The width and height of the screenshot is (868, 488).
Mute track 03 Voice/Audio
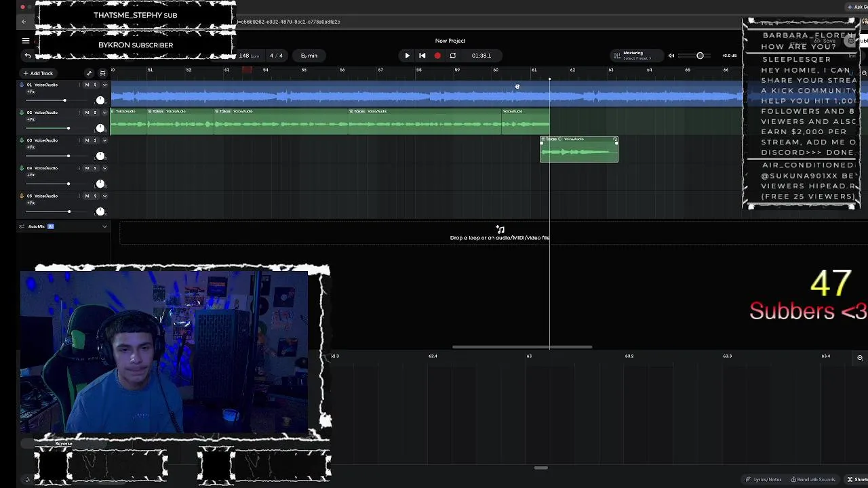coord(87,140)
